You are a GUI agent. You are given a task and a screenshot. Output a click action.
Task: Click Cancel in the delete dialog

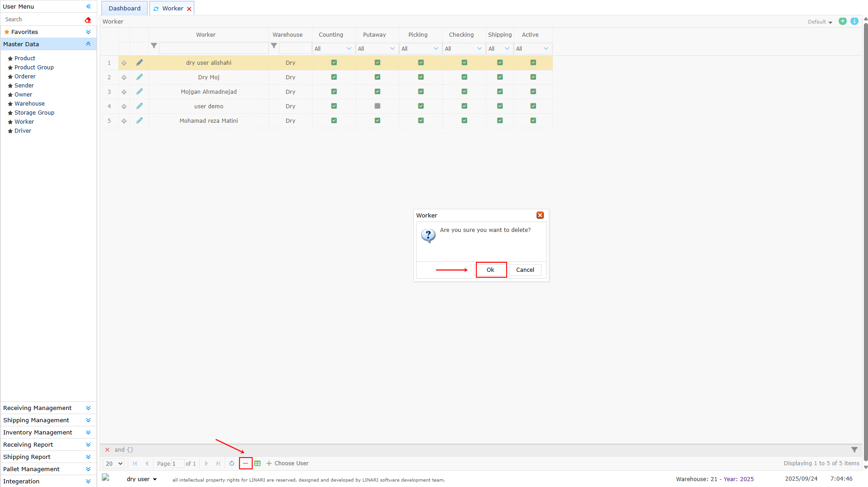[525, 270]
